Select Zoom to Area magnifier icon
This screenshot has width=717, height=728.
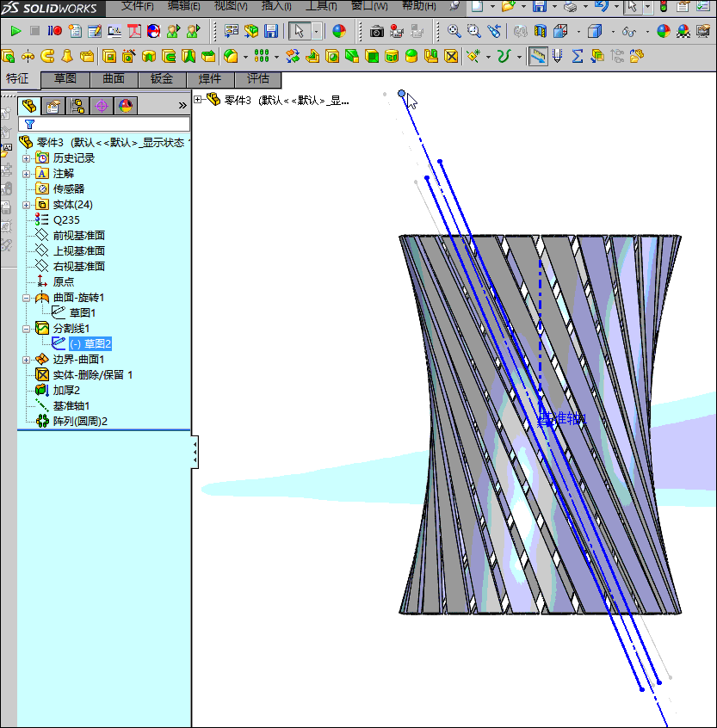[473, 31]
